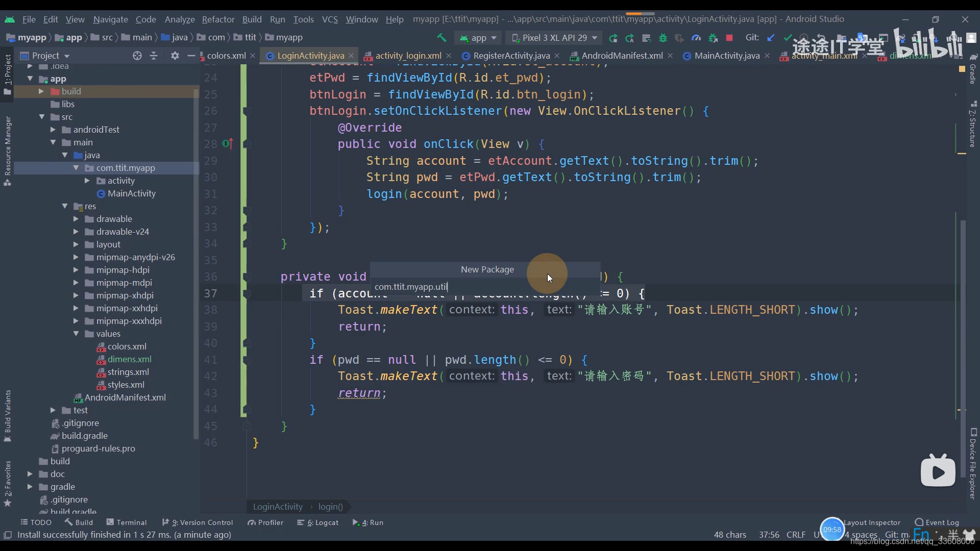Toggle the Favorites side tool button
The width and height of the screenshot is (980, 551).
pyautogui.click(x=7, y=484)
